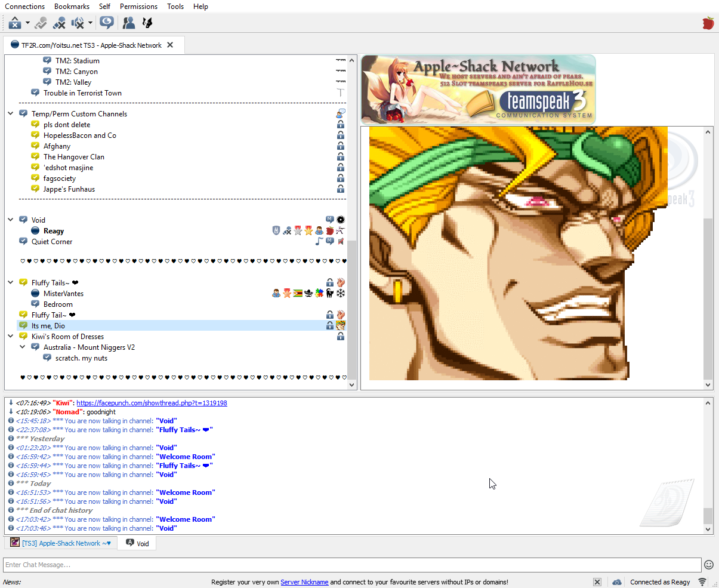Click the muted microphone icon on Reagy's row

(287, 230)
